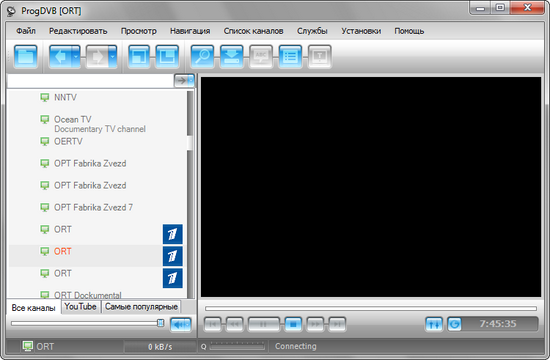Click the playback seek bar

tap(371, 308)
